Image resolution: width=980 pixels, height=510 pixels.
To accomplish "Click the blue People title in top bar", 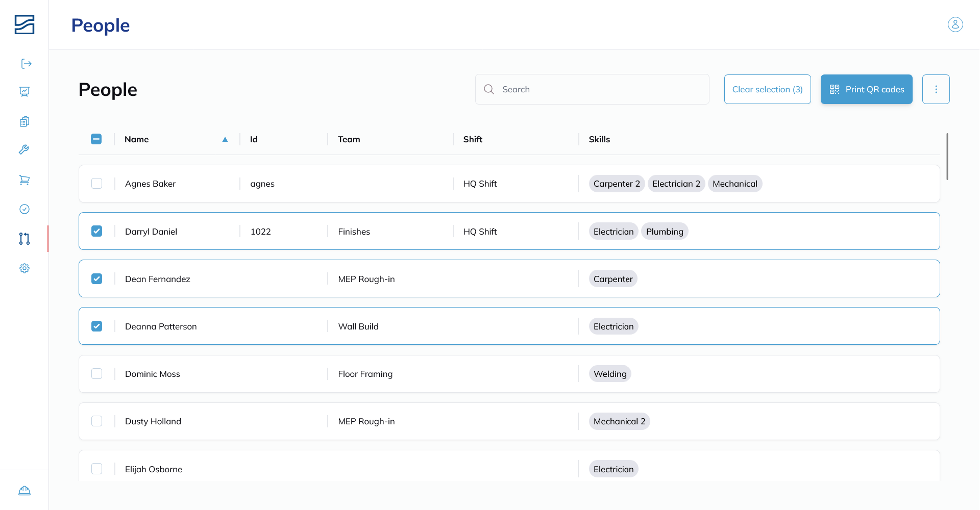I will (101, 25).
